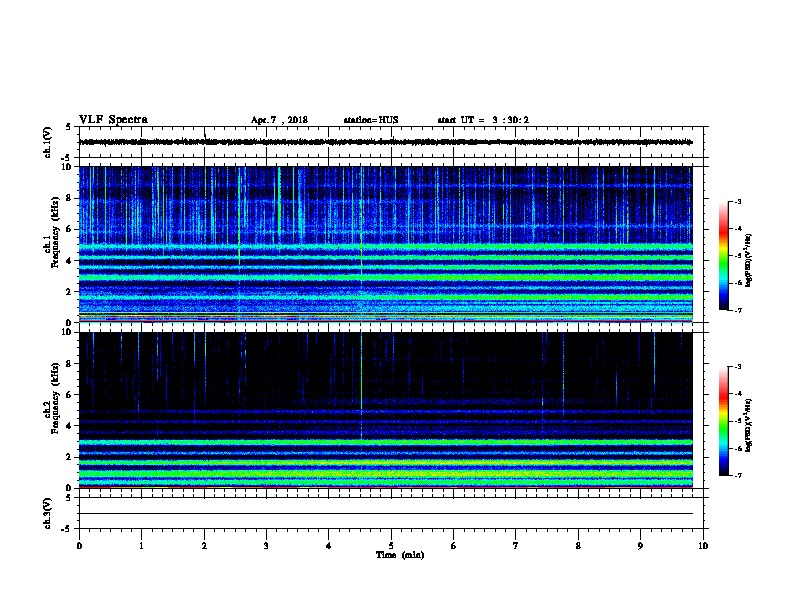Viewport: 792px width, 612px height.
Task: Click the '-3' label on ch.1 colorbar
Action: (x=737, y=202)
